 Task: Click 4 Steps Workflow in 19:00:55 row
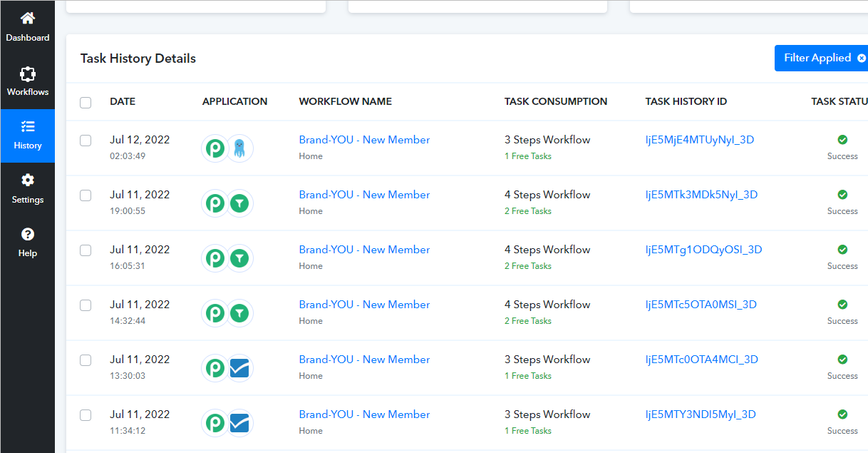point(547,195)
